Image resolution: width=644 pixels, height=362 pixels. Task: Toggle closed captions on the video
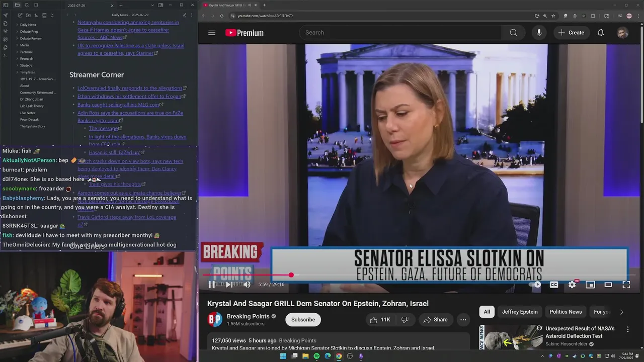point(554,285)
